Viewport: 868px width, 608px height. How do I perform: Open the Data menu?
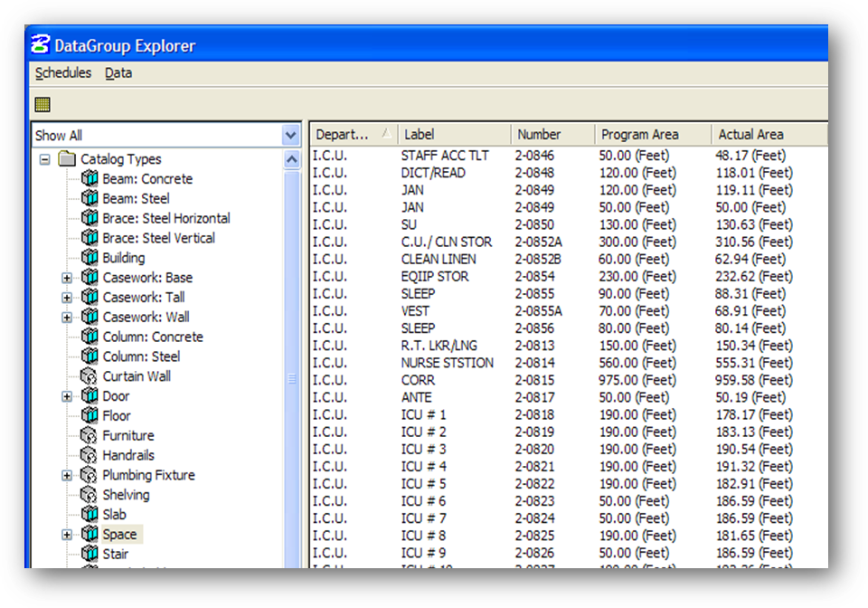click(118, 72)
